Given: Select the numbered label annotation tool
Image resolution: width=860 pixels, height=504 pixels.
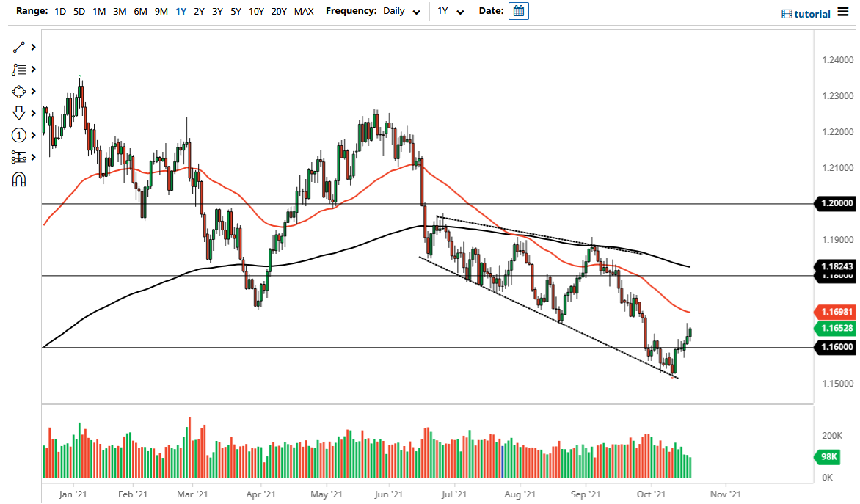Looking at the screenshot, I should click(21, 135).
